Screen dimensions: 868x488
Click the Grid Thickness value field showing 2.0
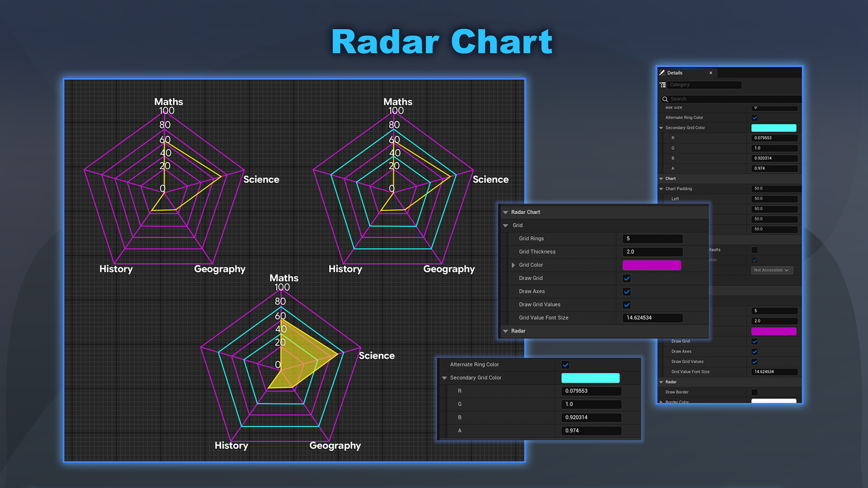tap(652, 252)
